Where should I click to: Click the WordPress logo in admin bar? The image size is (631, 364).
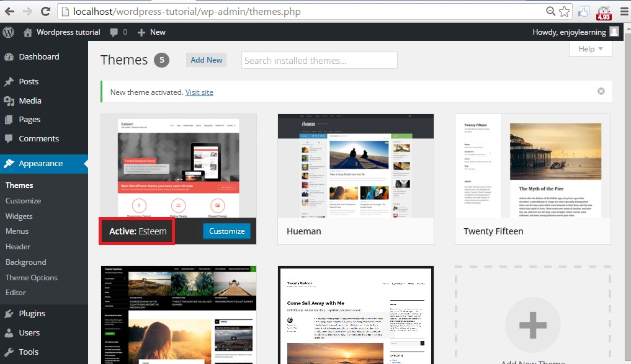(x=9, y=32)
